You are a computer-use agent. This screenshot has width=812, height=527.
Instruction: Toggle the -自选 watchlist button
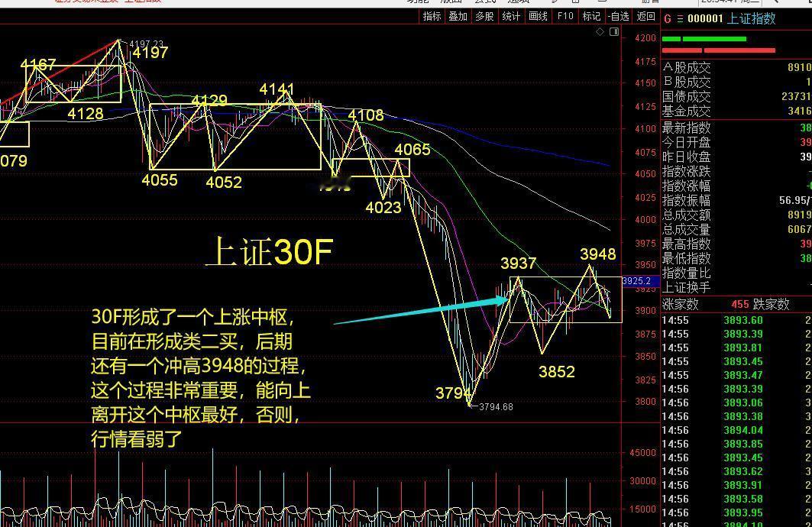[x=619, y=17]
